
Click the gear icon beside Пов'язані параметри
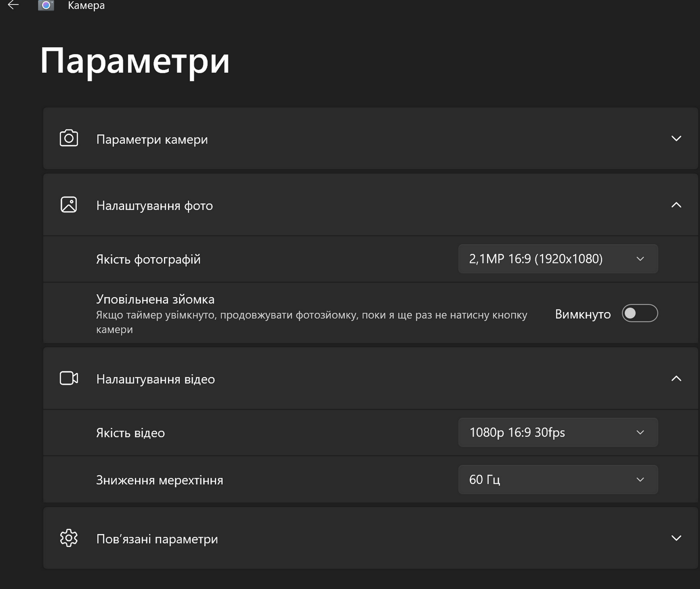pyautogui.click(x=69, y=538)
